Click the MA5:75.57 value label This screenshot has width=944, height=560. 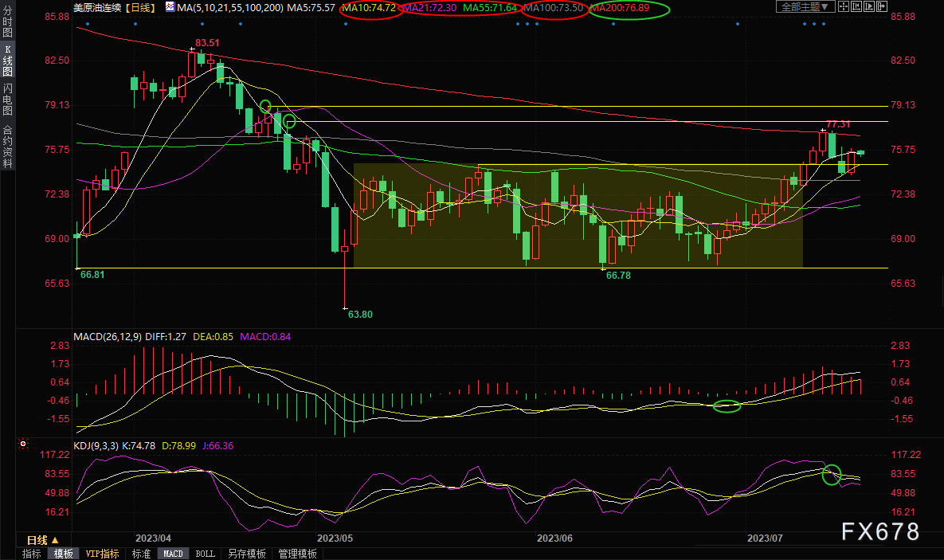click(x=311, y=8)
